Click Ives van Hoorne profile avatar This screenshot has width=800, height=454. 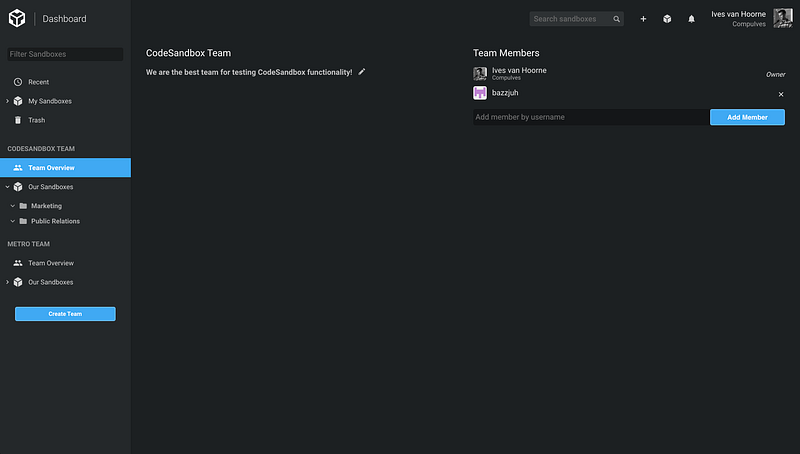point(783,18)
